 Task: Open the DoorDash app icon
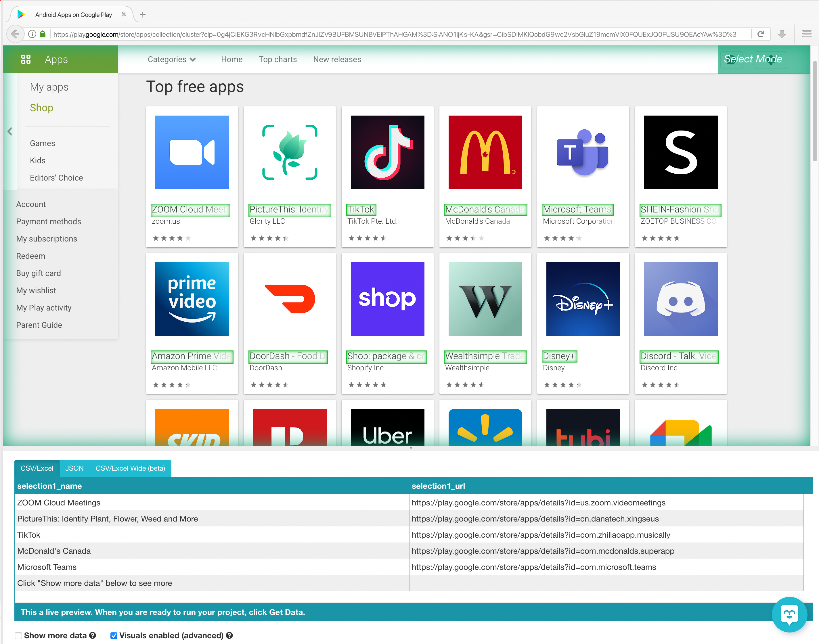(290, 299)
